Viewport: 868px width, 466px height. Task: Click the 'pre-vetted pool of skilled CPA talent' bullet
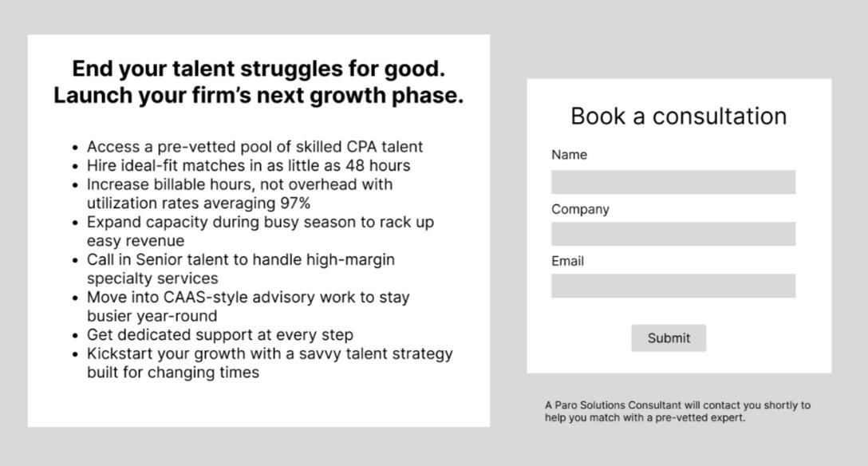coord(254,147)
